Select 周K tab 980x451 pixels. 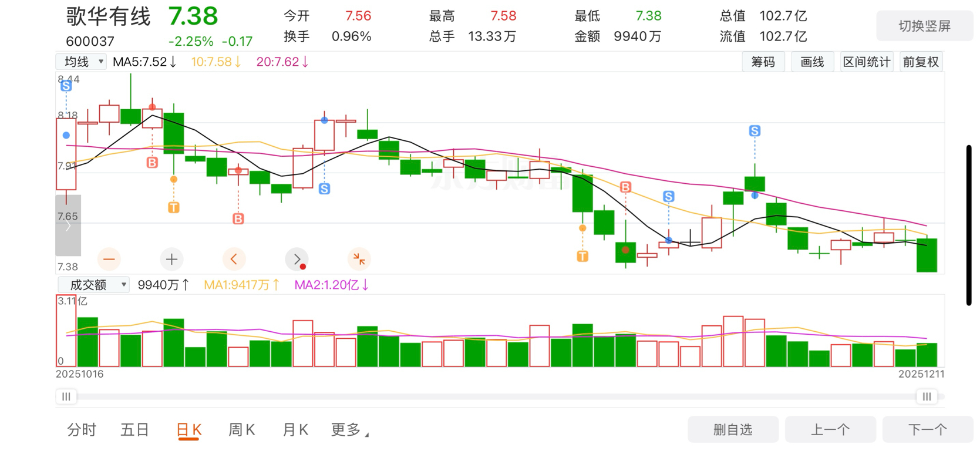241,430
